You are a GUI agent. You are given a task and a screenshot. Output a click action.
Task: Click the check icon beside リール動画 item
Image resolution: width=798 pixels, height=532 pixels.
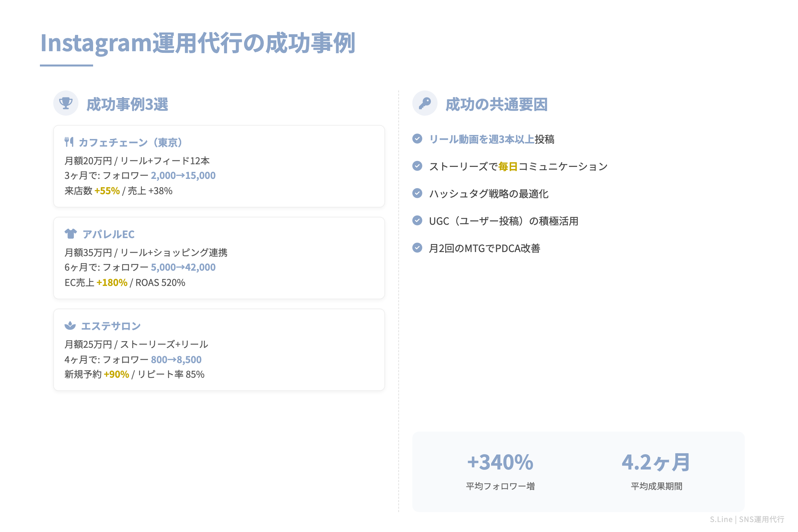point(417,138)
